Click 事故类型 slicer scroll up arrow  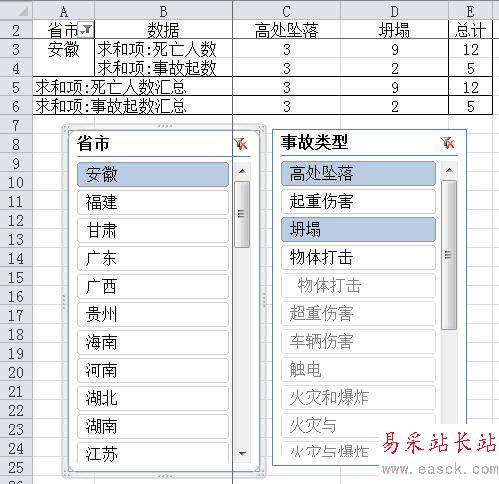pos(449,170)
